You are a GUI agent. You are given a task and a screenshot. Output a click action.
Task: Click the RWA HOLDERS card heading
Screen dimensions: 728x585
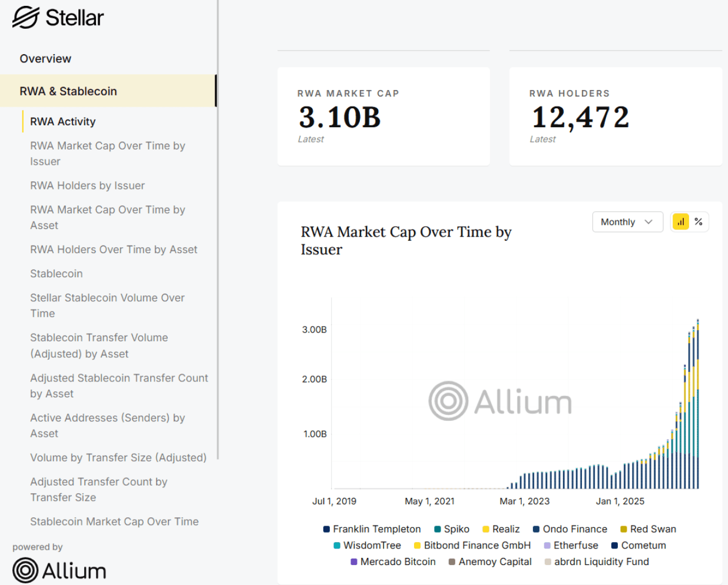click(570, 94)
